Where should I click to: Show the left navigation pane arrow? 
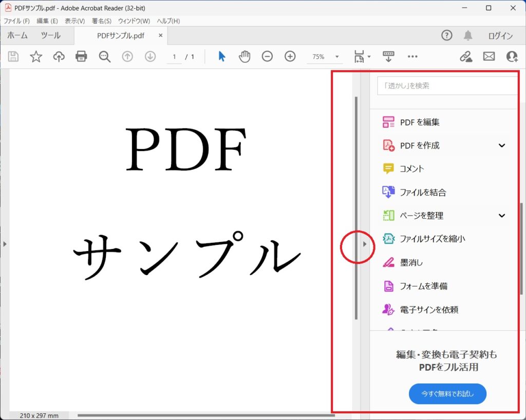(x=5, y=244)
